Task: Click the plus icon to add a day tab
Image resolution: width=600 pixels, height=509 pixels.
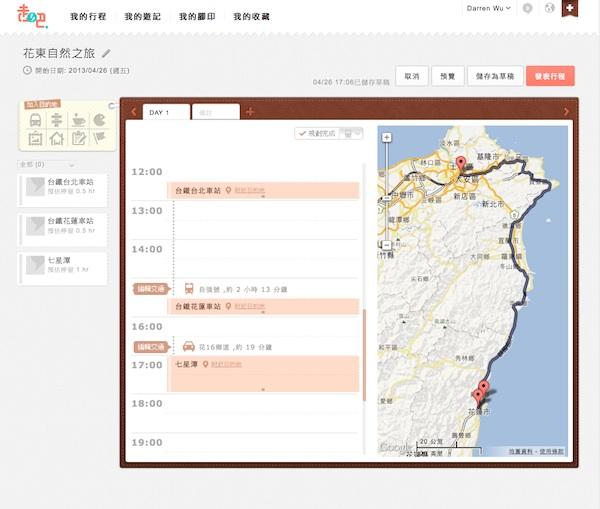Action: tap(250, 112)
